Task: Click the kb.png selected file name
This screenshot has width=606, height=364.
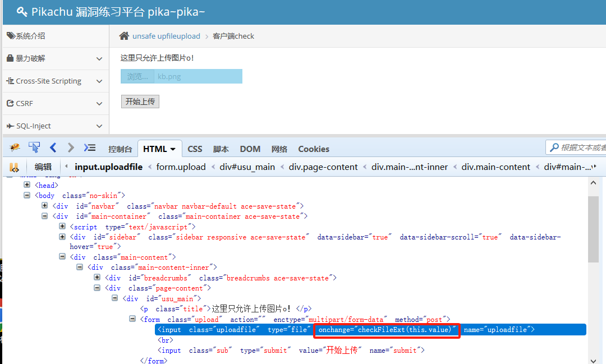Action: [169, 76]
